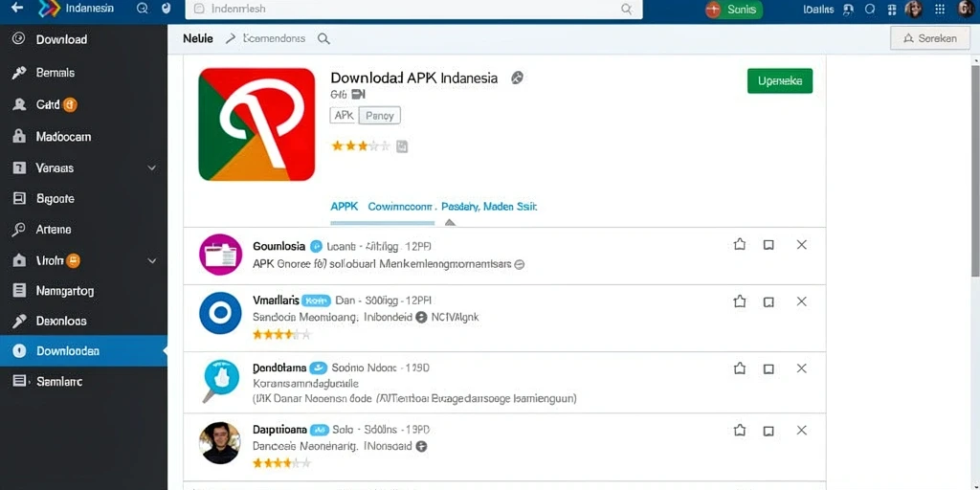This screenshot has height=490, width=980.
Task: Click the app star rating
Action: click(x=361, y=146)
